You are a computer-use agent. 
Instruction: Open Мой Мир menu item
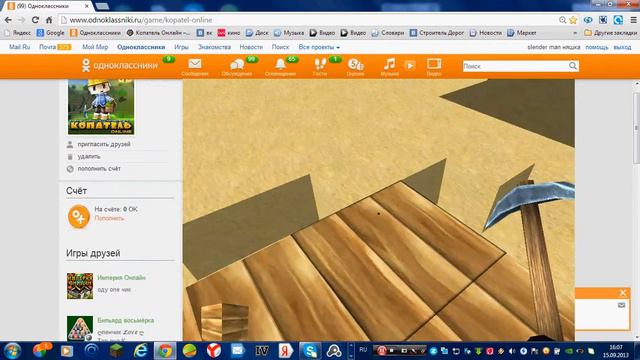[x=95, y=47]
